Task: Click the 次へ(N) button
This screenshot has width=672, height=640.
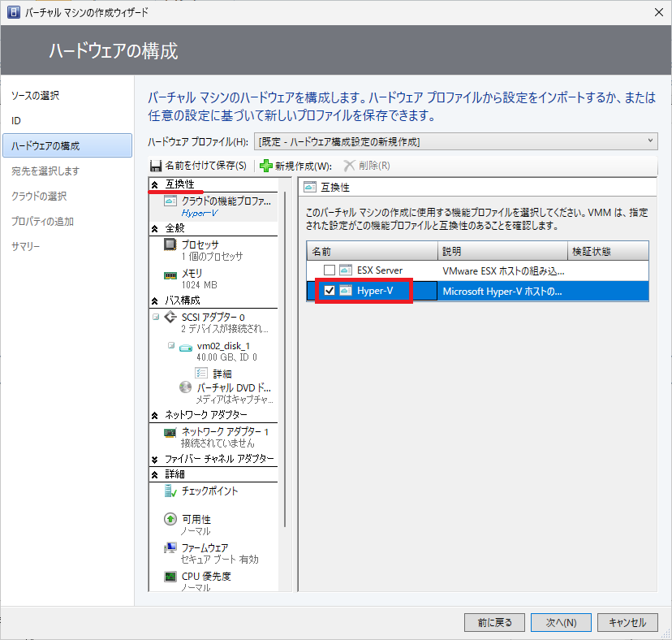Action: click(561, 622)
